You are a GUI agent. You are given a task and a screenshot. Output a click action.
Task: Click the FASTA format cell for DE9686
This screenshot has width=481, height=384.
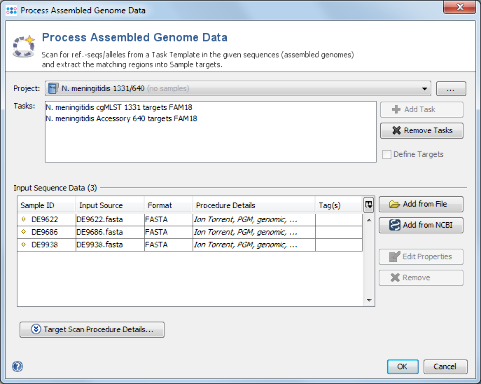click(168, 232)
